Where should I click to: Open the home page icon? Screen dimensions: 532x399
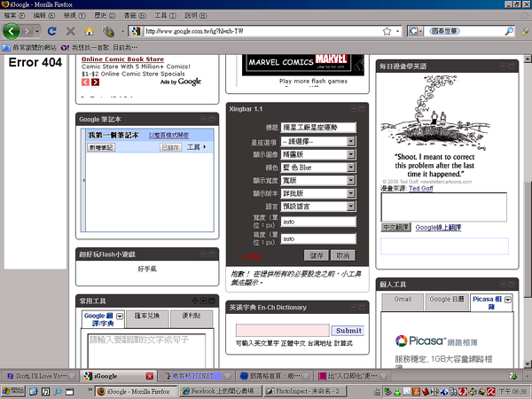click(x=90, y=32)
